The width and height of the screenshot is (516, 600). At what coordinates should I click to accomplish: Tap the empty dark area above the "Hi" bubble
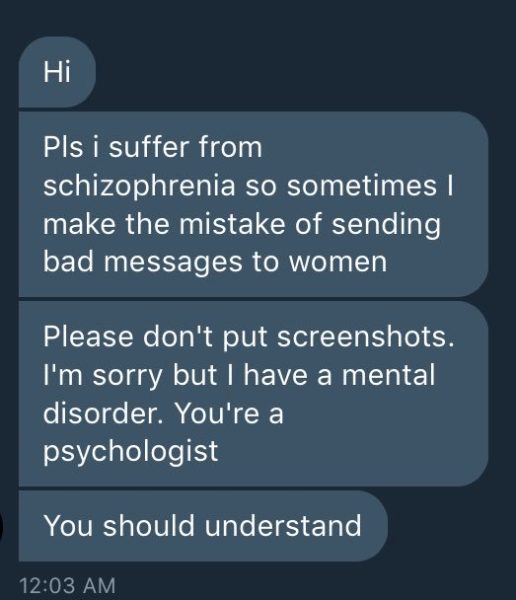[x=258, y=17]
